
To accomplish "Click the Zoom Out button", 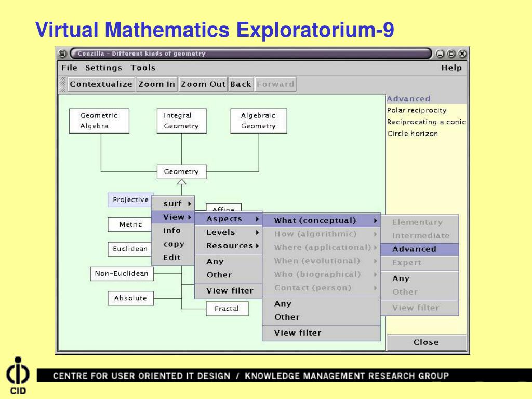I will (x=203, y=84).
